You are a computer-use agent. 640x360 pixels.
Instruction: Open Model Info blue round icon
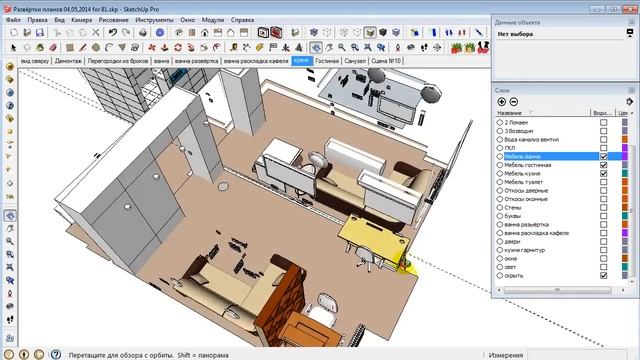pyautogui.click(x=160, y=33)
